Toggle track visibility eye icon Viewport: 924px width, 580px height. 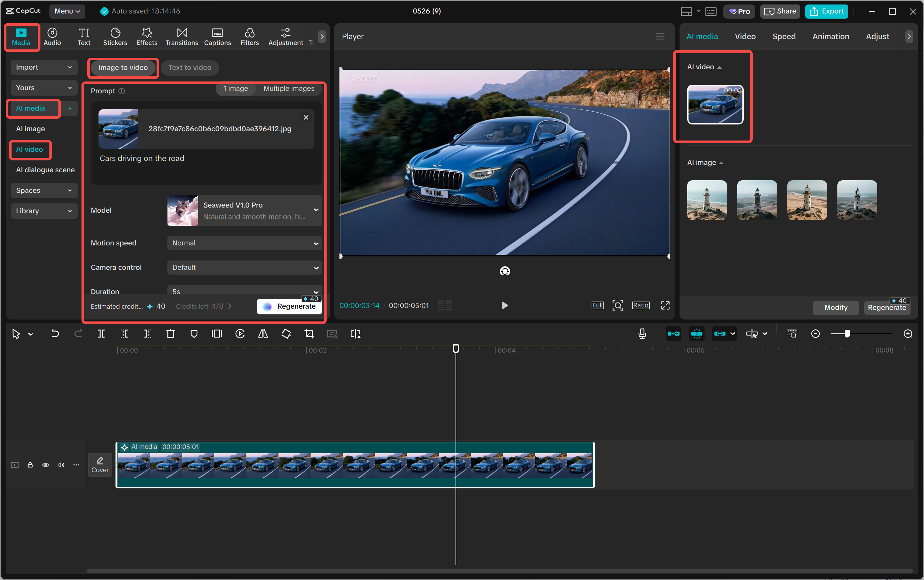[46, 465]
